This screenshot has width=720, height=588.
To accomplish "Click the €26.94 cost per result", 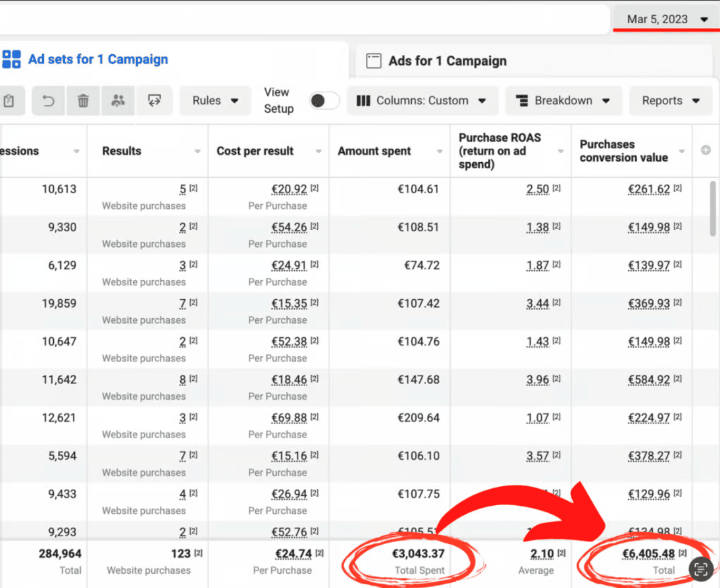I will pyautogui.click(x=289, y=494).
